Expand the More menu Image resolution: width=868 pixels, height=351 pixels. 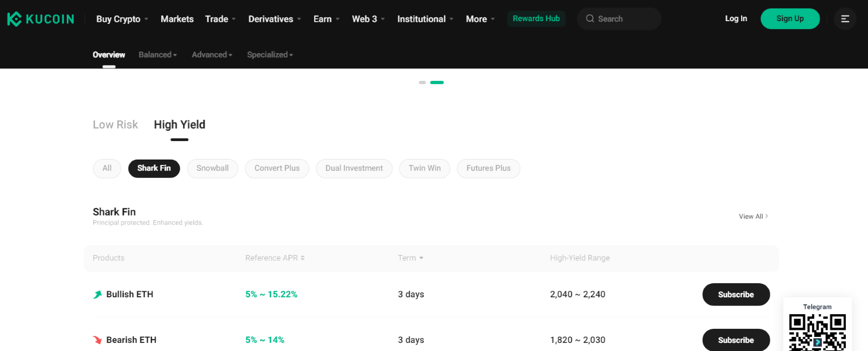tap(481, 19)
